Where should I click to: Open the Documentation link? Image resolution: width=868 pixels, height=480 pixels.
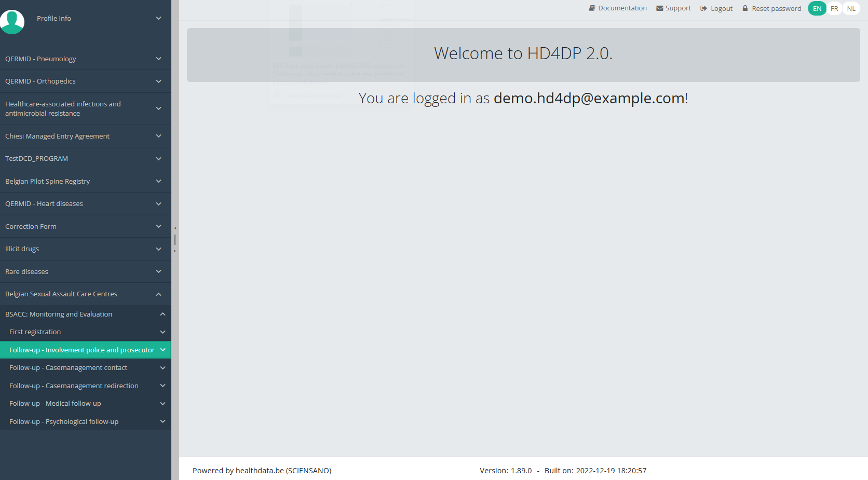click(622, 8)
